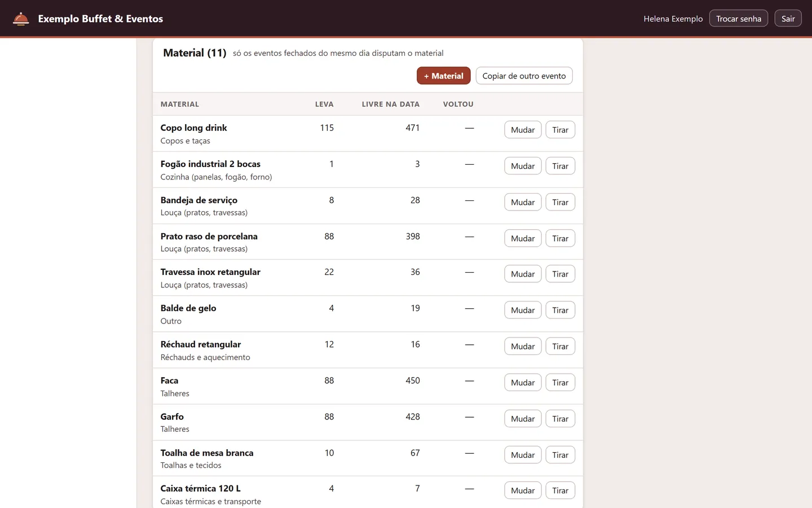This screenshot has height=508, width=812.
Task: Remove Prato raso de porcelana
Action: (x=561, y=238)
